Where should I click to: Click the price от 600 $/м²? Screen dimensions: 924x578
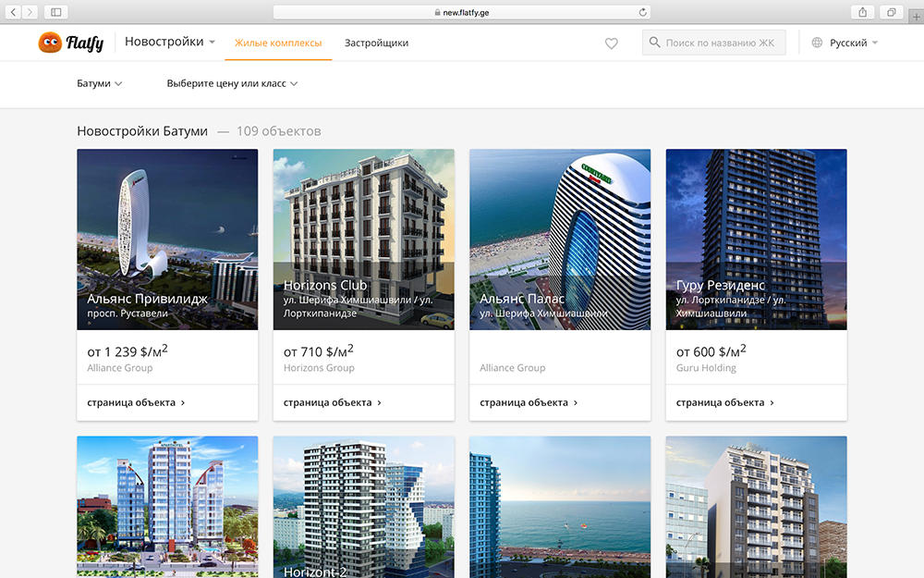click(711, 350)
